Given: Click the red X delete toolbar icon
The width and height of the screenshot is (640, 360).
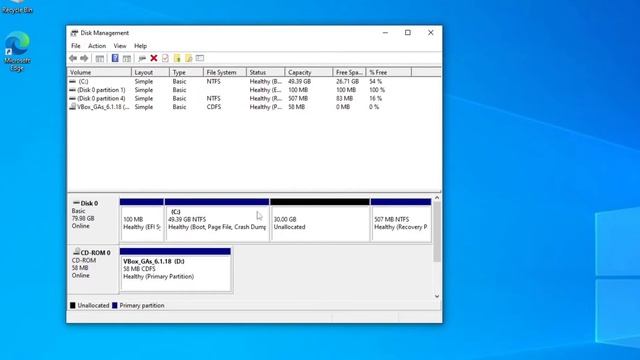Looking at the screenshot, I should [x=154, y=58].
